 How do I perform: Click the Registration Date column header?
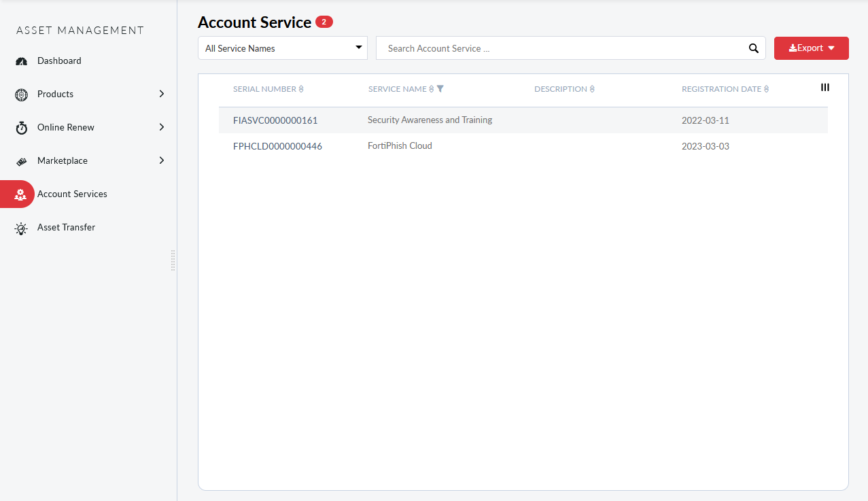click(721, 89)
